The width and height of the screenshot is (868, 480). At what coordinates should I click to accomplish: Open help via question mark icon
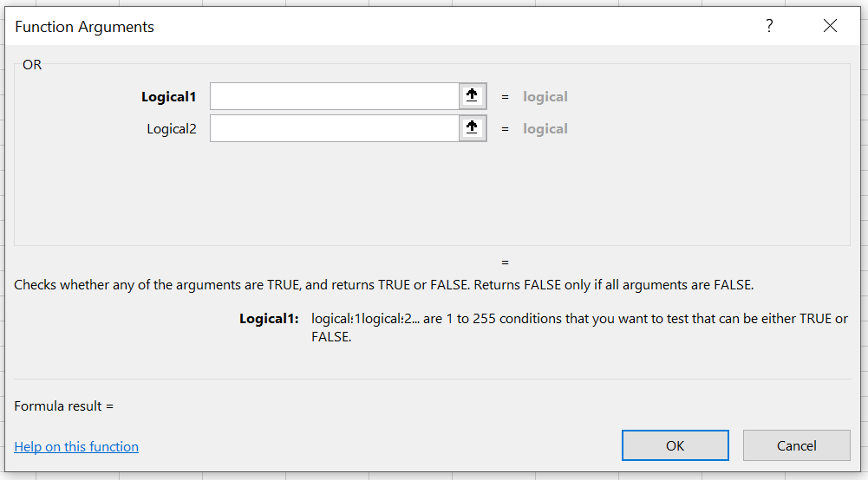coord(769,25)
